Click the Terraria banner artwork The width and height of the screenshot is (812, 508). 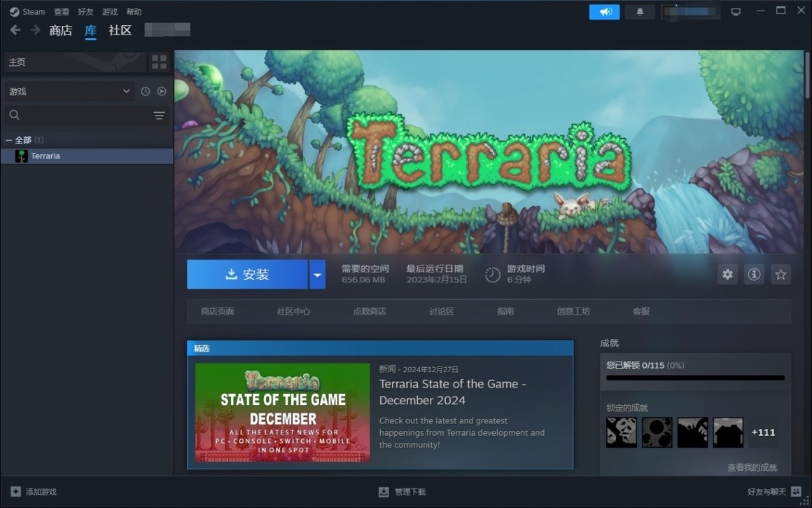pyautogui.click(x=489, y=152)
